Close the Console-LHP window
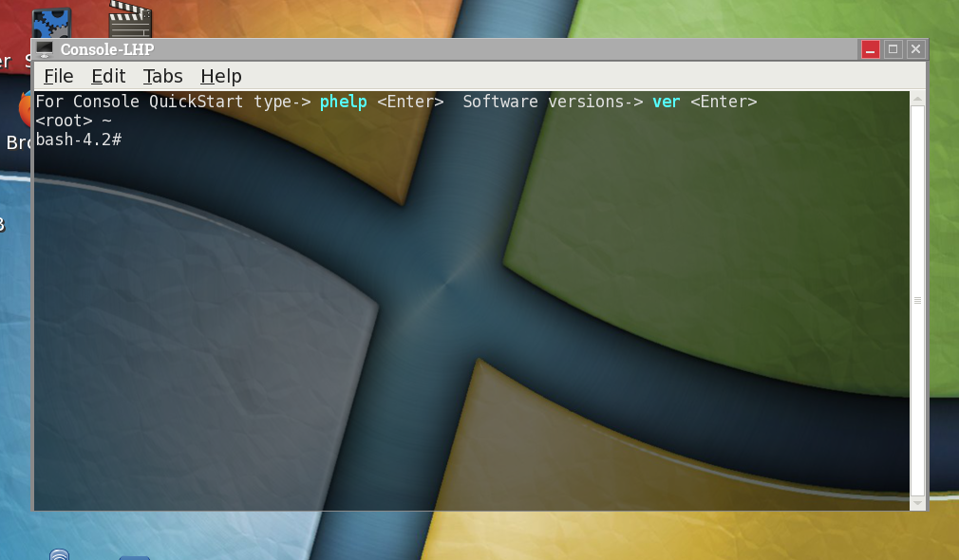 [x=915, y=49]
